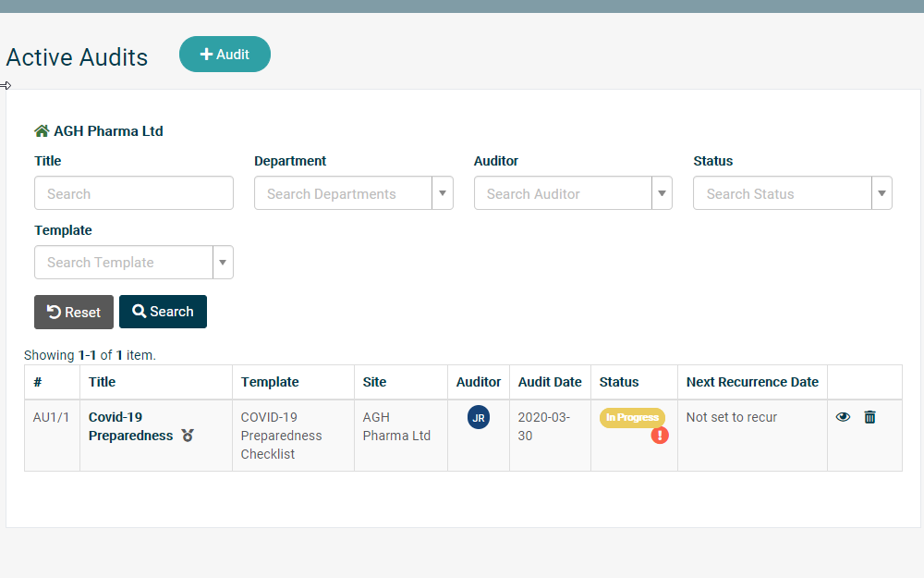This screenshot has width=924, height=578.
Task: Open the Template dropdown arrow
Action: pos(223,263)
